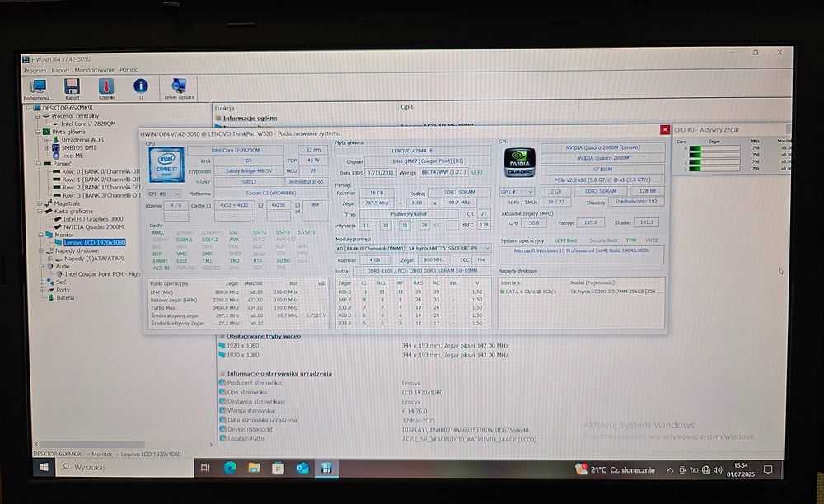
Task: Collapse the Pamięć branch
Action: pos(39,164)
